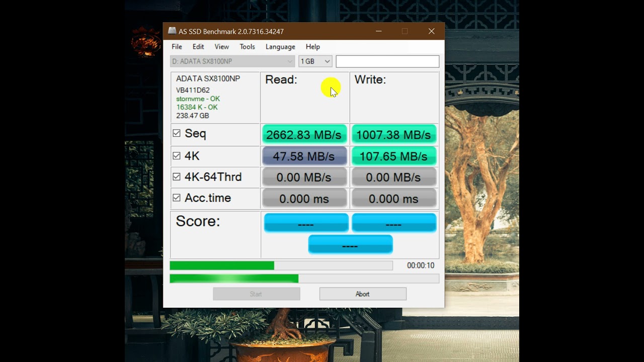
Task: Open the Edit menu
Action: tap(198, 47)
